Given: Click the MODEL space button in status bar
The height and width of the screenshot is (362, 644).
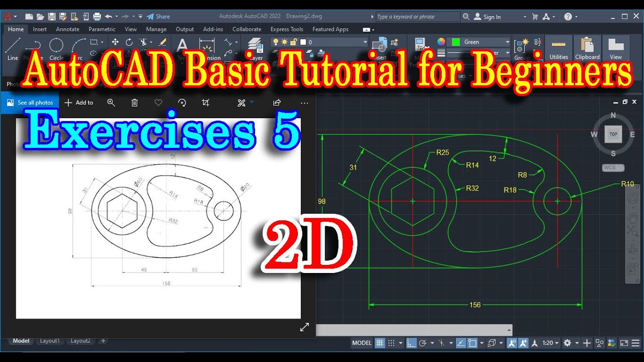Looking at the screenshot, I should (x=362, y=343).
